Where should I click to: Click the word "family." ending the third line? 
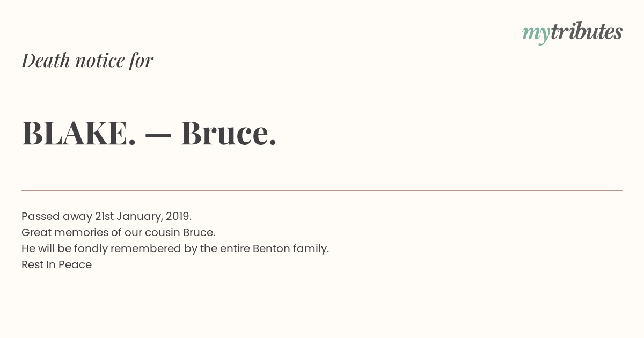coord(311,249)
